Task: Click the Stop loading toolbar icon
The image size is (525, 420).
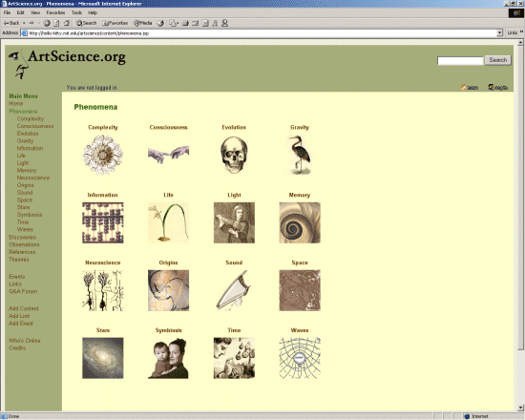Action: click(x=47, y=23)
